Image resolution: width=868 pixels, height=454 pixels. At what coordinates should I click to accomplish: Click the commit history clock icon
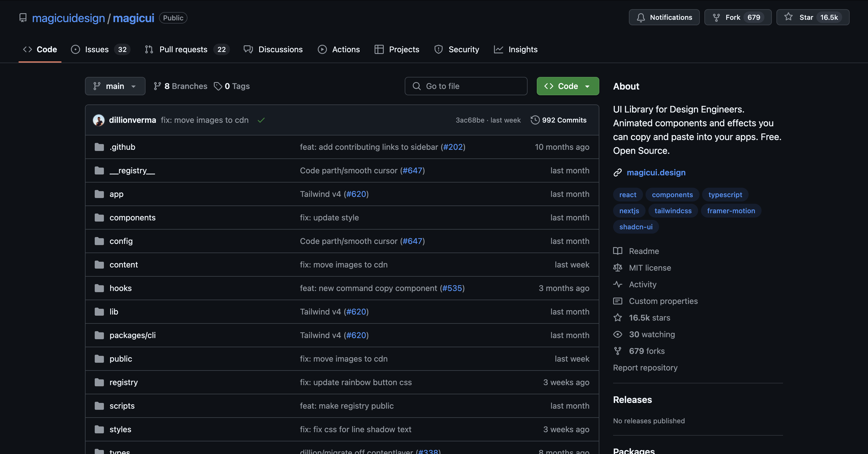pyautogui.click(x=535, y=120)
